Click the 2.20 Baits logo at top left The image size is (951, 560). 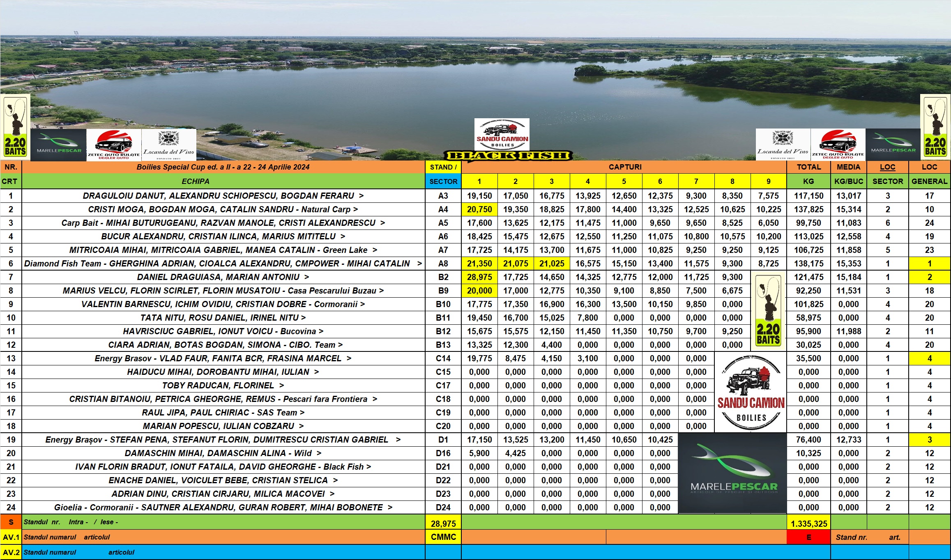[15, 127]
